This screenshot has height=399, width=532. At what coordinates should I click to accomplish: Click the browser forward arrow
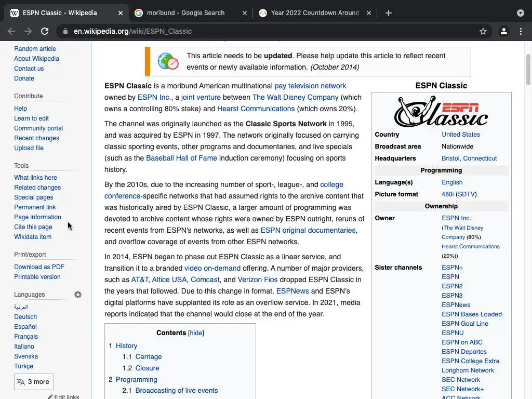pyautogui.click(x=28, y=31)
